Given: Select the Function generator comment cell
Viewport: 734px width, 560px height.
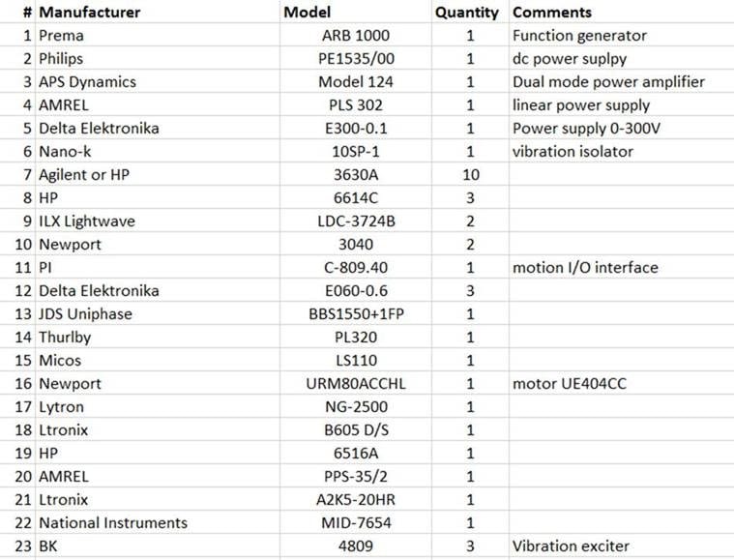Looking at the screenshot, I should (x=622, y=35).
